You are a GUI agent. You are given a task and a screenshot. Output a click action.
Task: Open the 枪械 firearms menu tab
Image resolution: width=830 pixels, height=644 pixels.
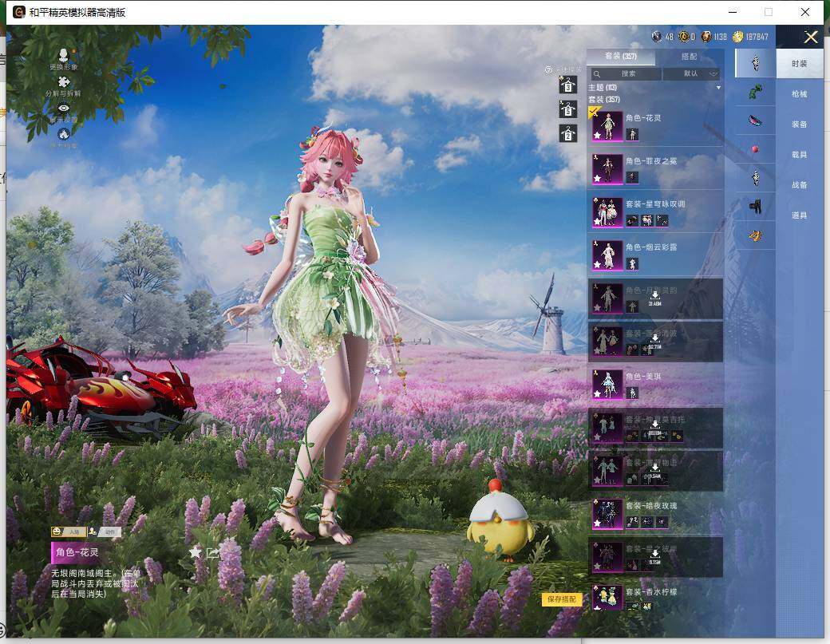(799, 94)
